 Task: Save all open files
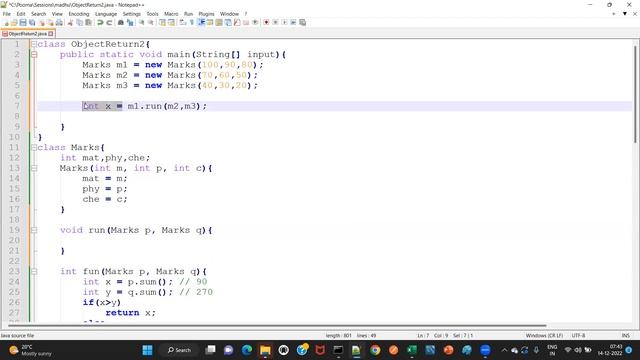[32, 22]
